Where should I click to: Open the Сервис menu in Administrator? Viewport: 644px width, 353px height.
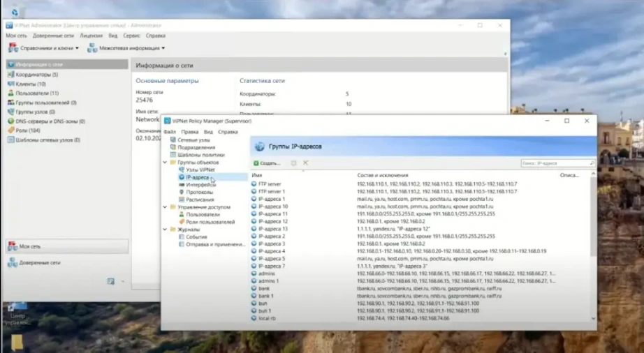click(131, 36)
